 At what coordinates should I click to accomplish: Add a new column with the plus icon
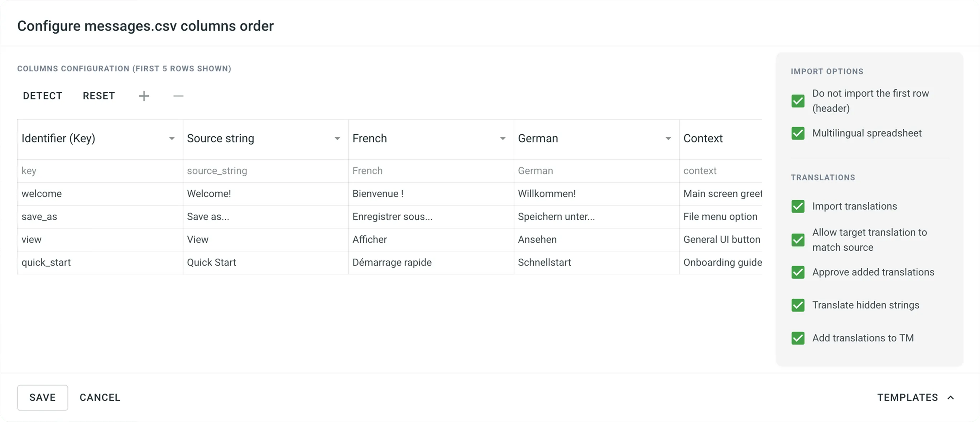(x=144, y=96)
